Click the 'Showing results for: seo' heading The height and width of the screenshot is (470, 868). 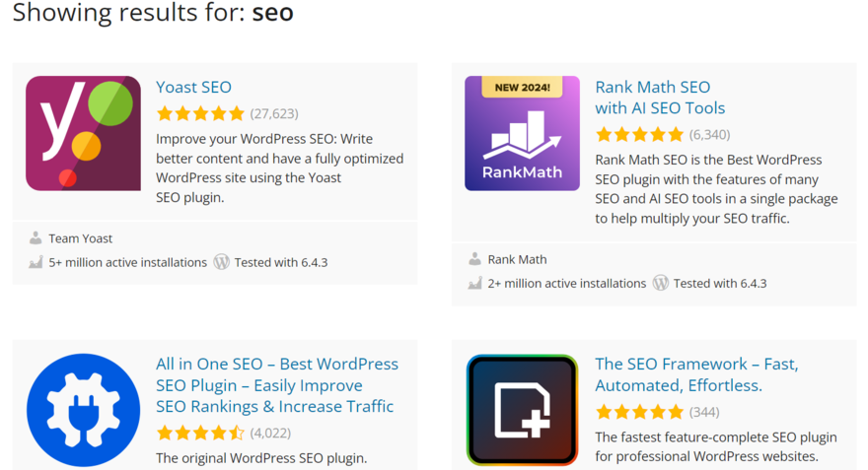[153, 12]
